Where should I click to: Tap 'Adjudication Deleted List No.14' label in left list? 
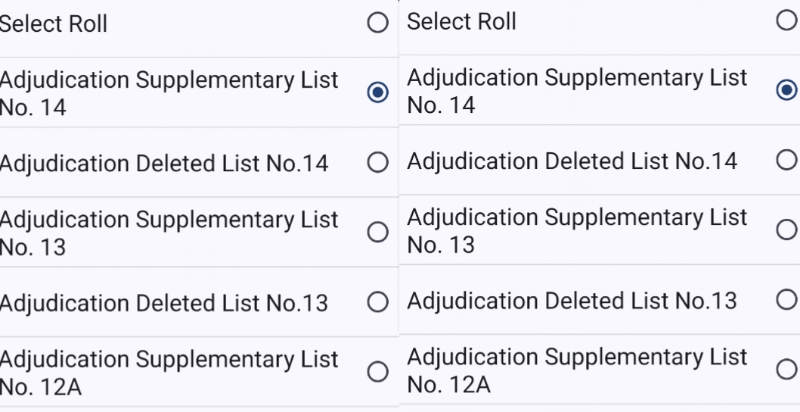pos(163,163)
